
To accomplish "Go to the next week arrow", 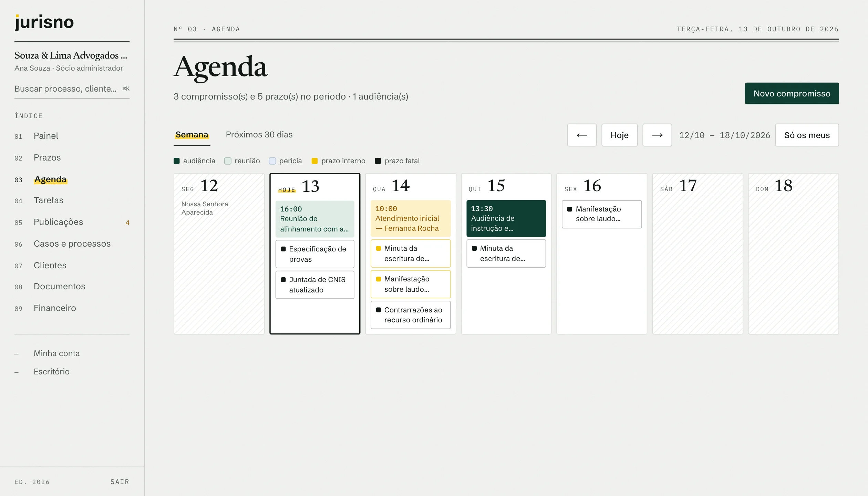I will 657,135.
